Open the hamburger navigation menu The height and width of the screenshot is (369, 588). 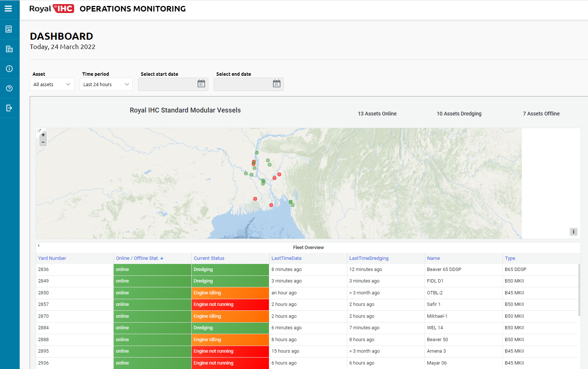pyautogui.click(x=8, y=9)
